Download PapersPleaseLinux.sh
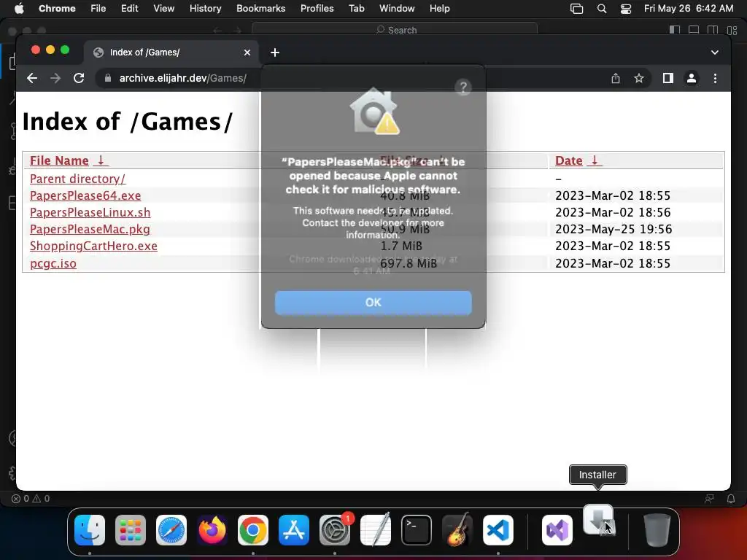The height and width of the screenshot is (560, 747). tap(90, 212)
